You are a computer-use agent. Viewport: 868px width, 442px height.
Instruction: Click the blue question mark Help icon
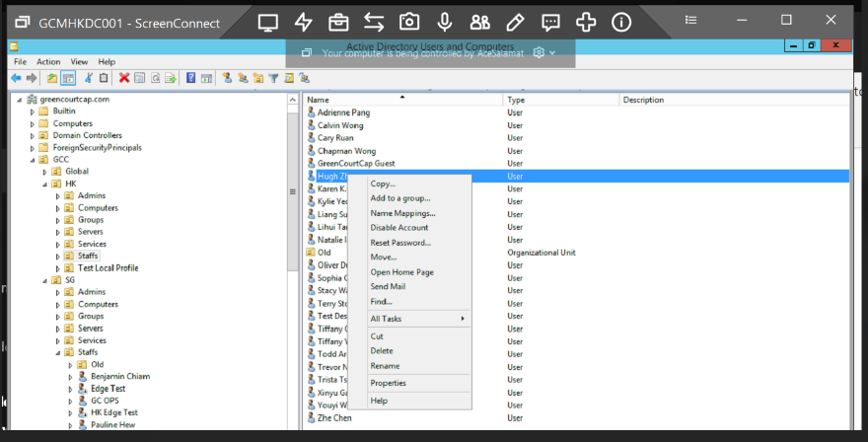click(191, 78)
